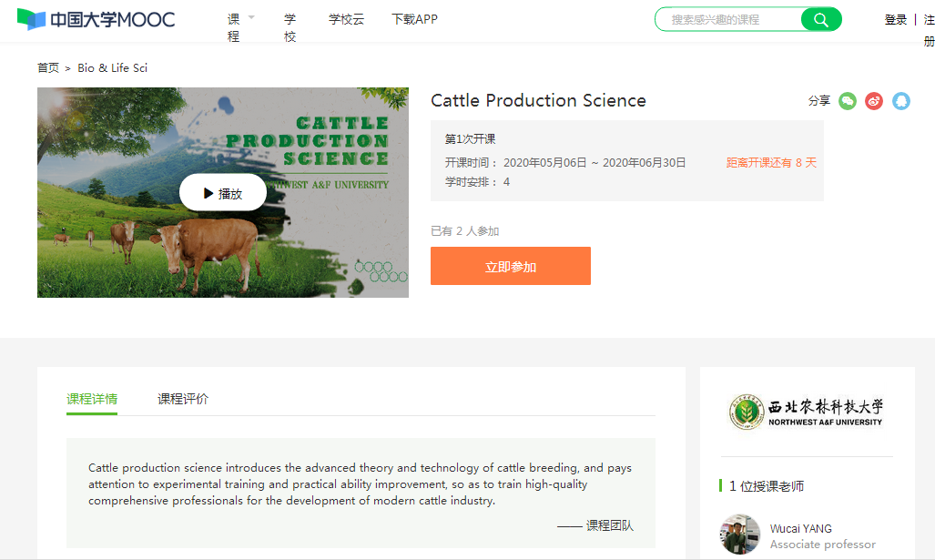Open the 学校云 navigation item
The height and width of the screenshot is (560, 935).
click(346, 19)
